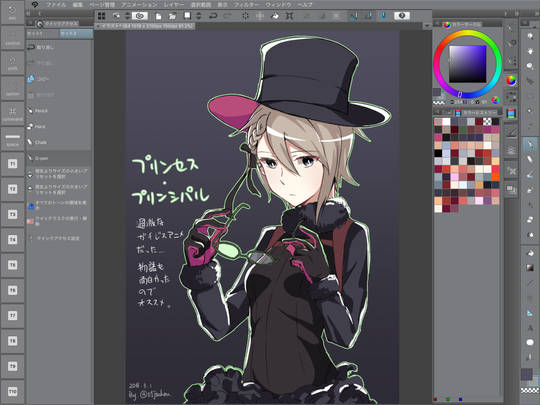Toggle the shift key on the edge keyboard
Screen dimensions: 540x405
coord(12,63)
